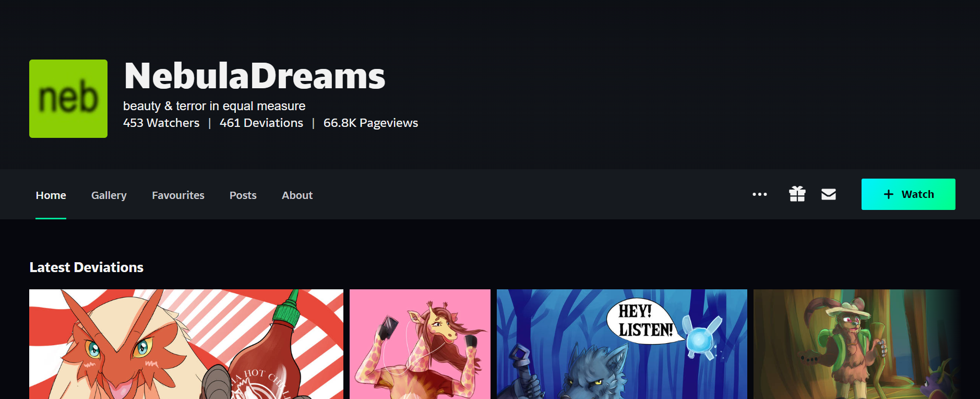Open the 461 Deviations link
Screen dimensions: 980x399
pyautogui.click(x=261, y=123)
